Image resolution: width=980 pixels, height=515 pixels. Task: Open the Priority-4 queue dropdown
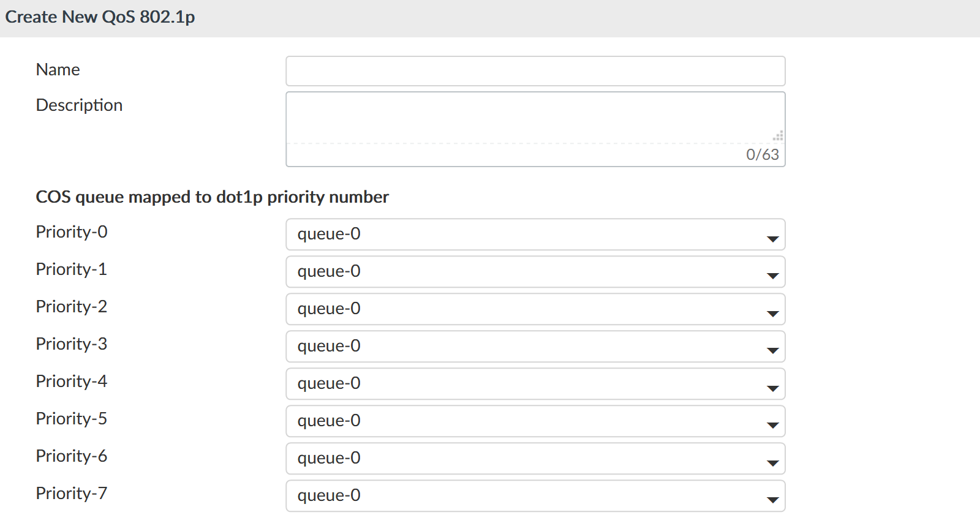[535, 384]
